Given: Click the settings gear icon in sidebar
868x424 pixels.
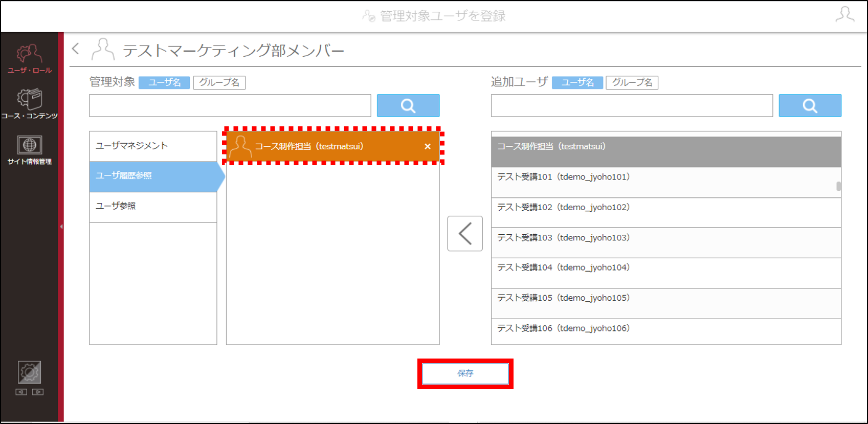Looking at the screenshot, I should (29, 372).
